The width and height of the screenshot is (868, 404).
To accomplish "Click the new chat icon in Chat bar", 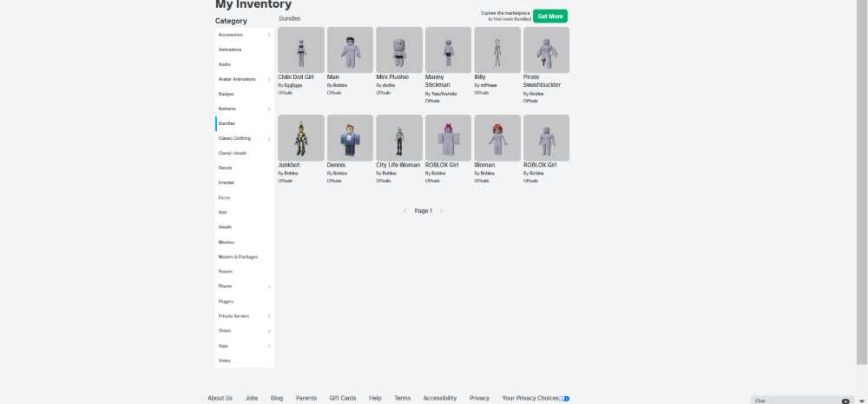I will coord(845,401).
